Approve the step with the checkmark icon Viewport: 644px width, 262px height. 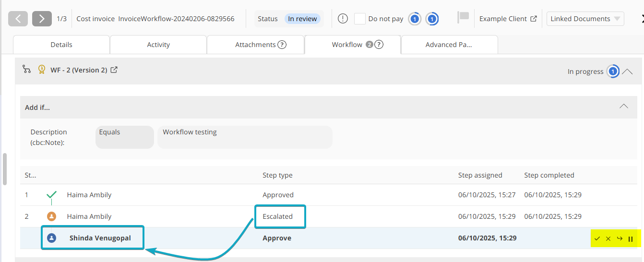click(x=597, y=238)
